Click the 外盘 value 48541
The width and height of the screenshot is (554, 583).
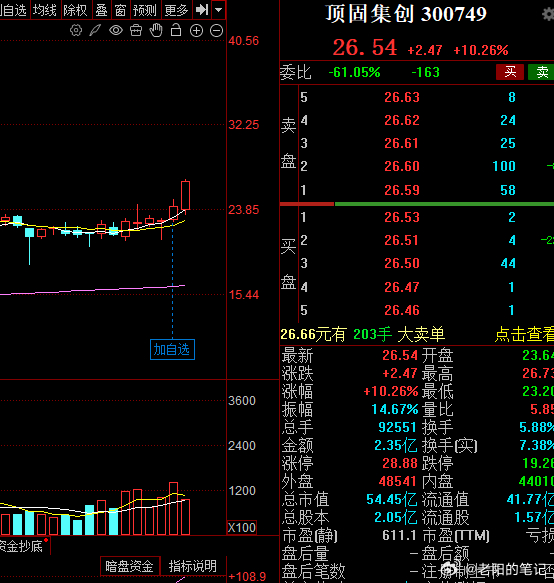[397, 481]
